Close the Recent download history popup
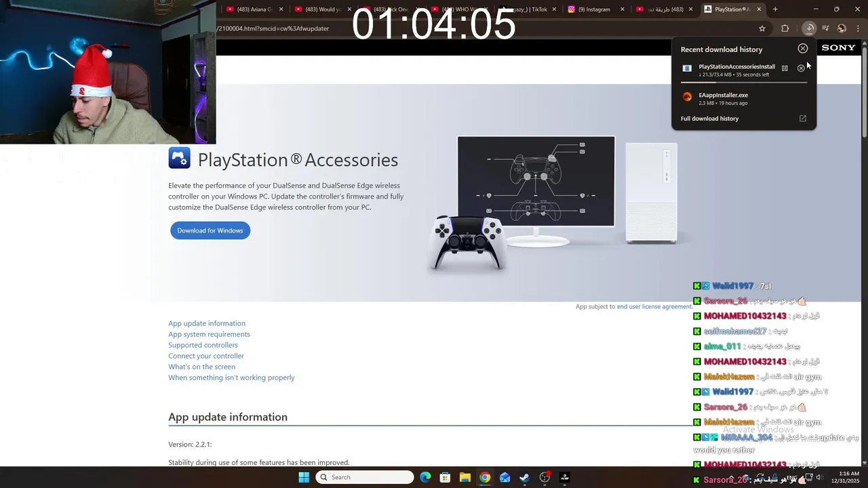This screenshot has width=868, height=488. click(803, 48)
